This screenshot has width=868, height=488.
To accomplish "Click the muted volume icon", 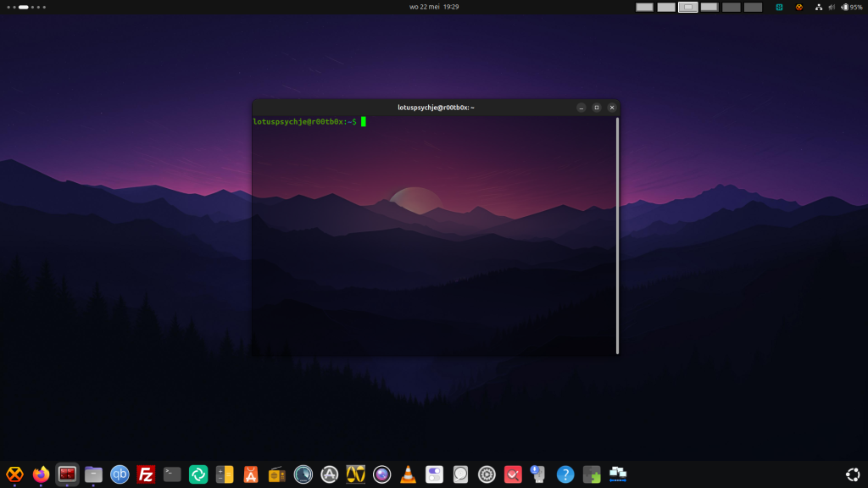I will pyautogui.click(x=832, y=7).
